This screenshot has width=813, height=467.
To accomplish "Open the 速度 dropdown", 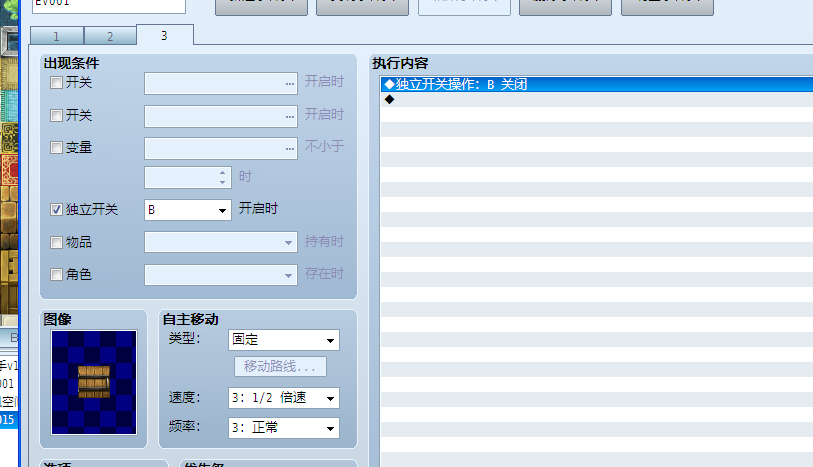I will coord(283,398).
